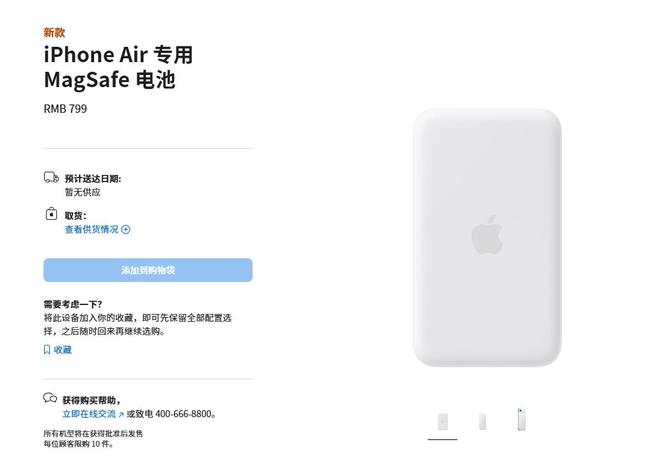Click the plus circle beside 查看供货情况
660x471 pixels.
click(126, 229)
